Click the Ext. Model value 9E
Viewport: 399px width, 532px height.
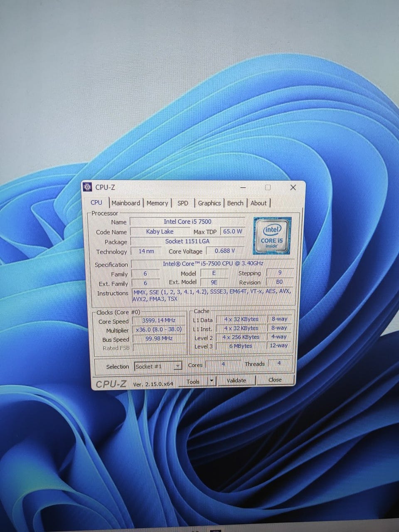click(x=214, y=282)
